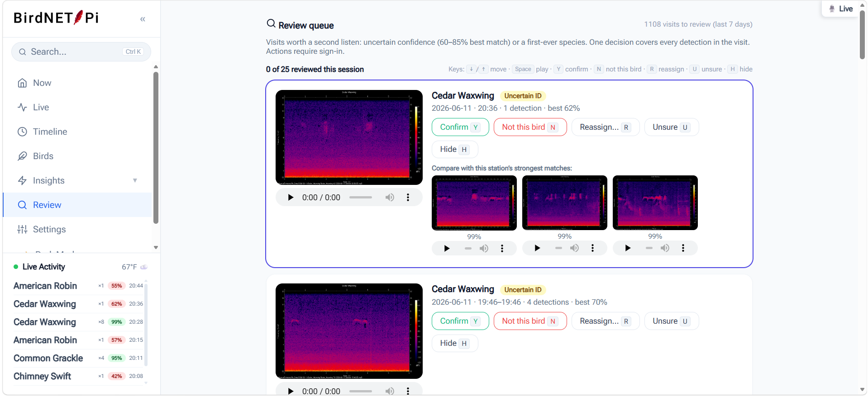
Task: Confirm the 20:36 Cedar Waxwing visit
Action: tap(460, 127)
